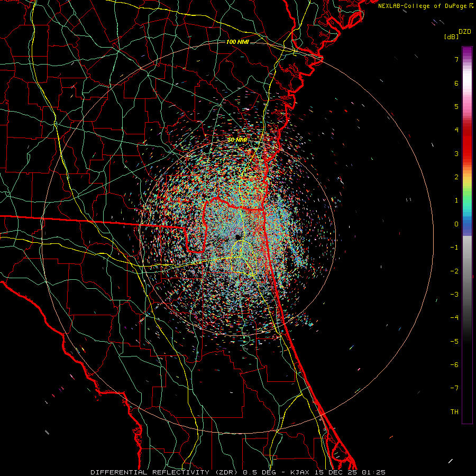Click the DIFFERENTIAL REFLECTIVITY caption text
Viewport: 476px width, 476px height.
(x=149, y=472)
